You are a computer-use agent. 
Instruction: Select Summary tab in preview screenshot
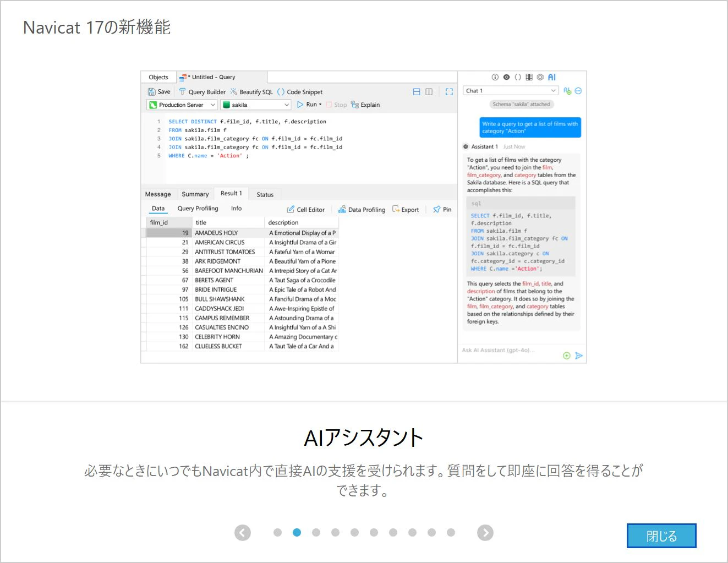click(x=195, y=194)
